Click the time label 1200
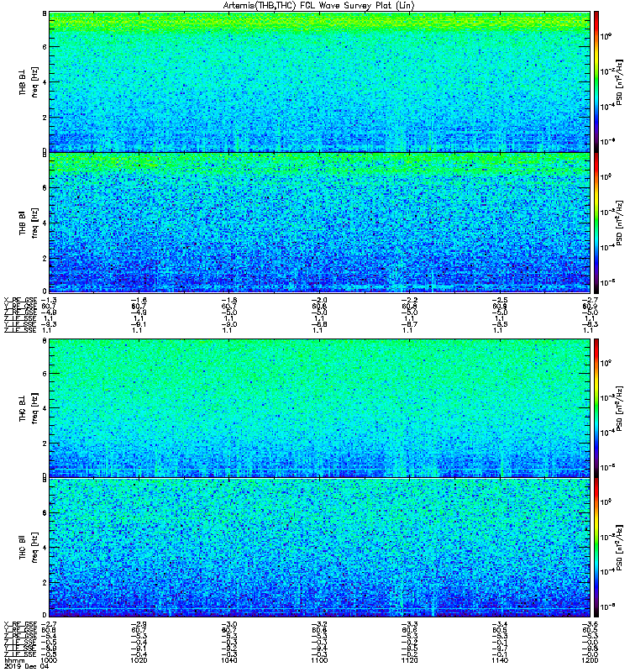The height and width of the screenshot is (672, 630). (x=590, y=660)
